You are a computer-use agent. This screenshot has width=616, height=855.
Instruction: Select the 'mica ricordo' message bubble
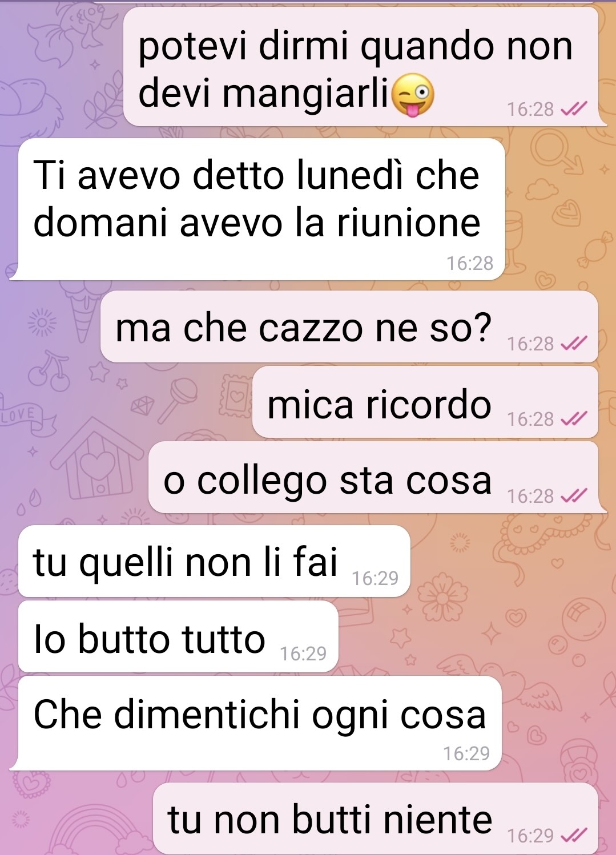425,402
